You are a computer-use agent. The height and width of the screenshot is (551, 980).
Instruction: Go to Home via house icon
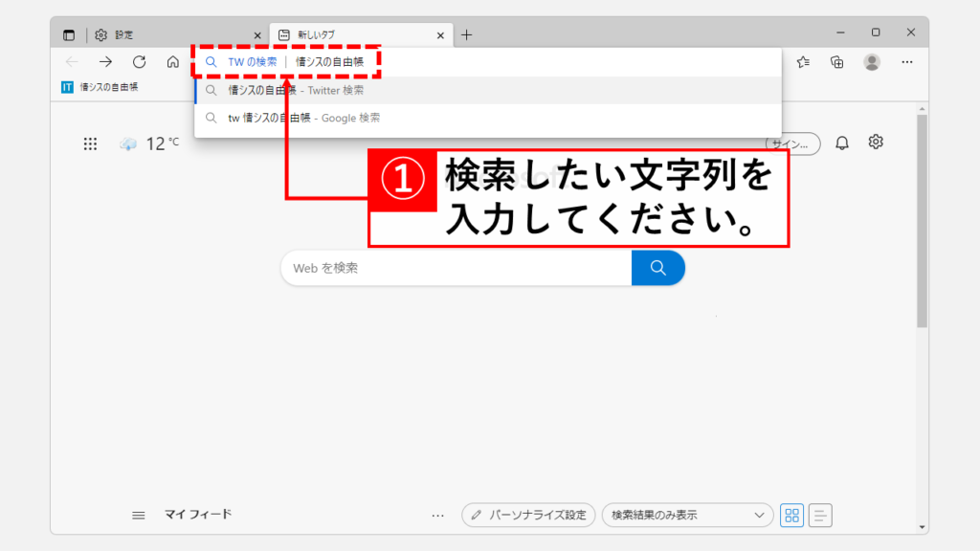(172, 62)
